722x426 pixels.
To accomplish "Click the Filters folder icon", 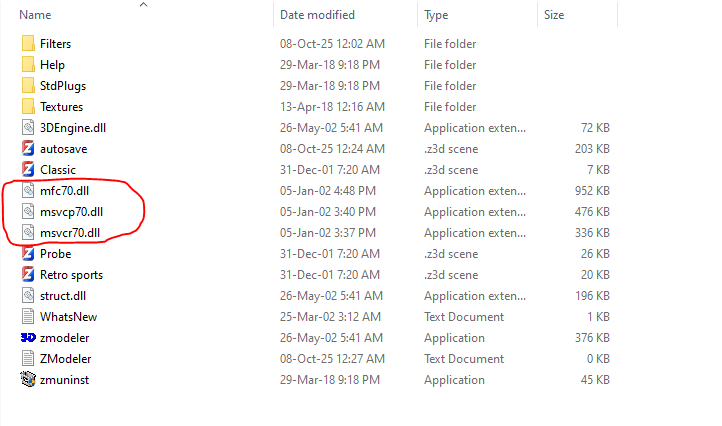I will tap(28, 44).
